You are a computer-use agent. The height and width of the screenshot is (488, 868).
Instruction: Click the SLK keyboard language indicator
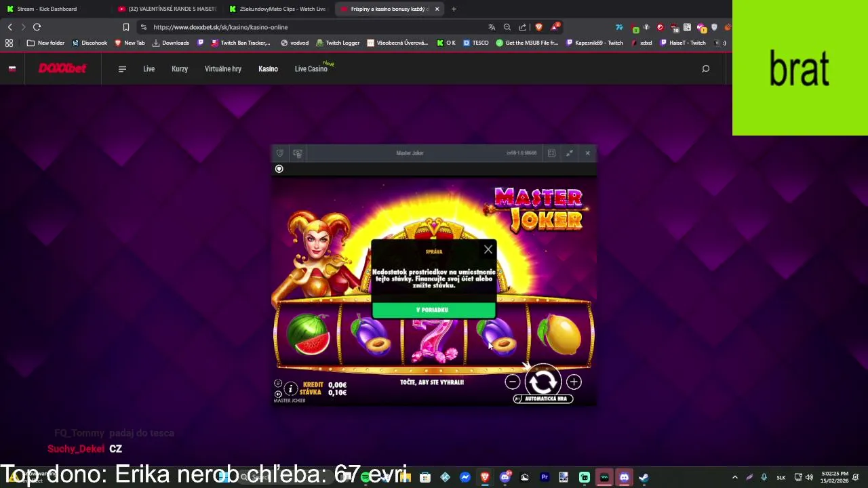(781, 477)
